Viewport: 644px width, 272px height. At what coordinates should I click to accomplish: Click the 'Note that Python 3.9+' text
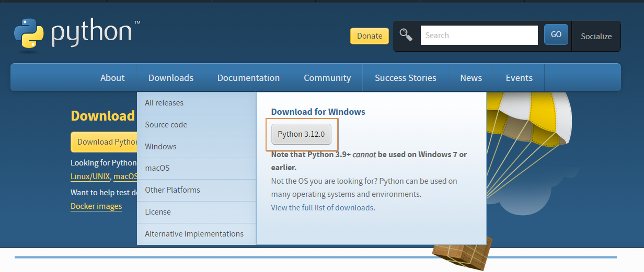[x=310, y=155]
